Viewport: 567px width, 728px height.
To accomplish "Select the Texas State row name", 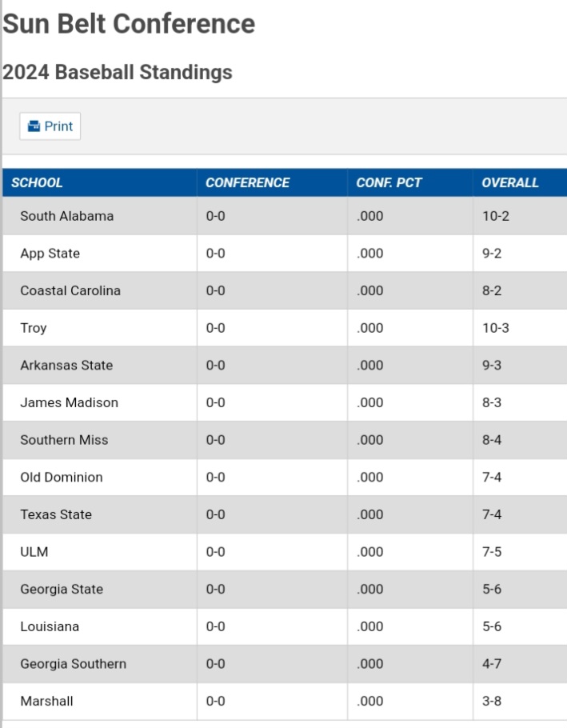I will point(56,514).
